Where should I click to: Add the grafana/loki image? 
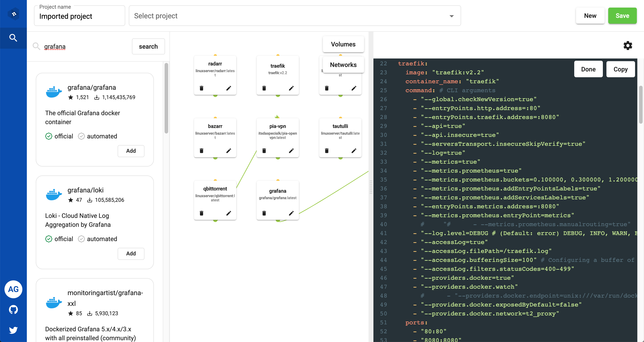pyautogui.click(x=131, y=253)
